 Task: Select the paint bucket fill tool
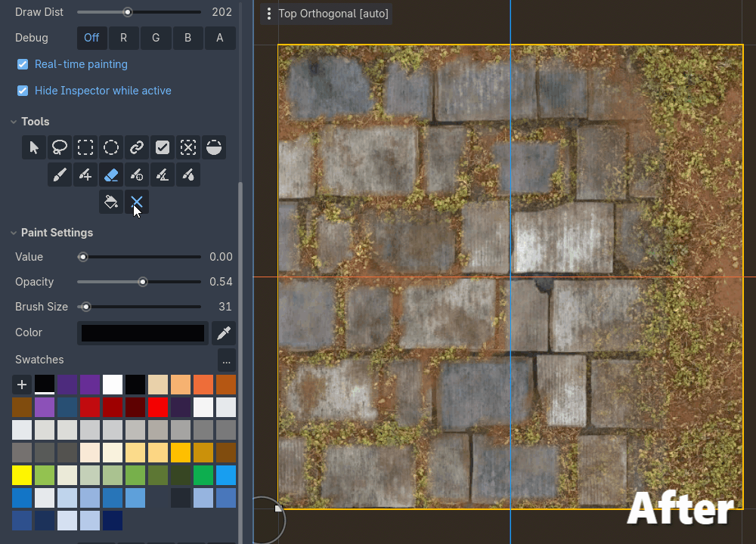pos(111,202)
